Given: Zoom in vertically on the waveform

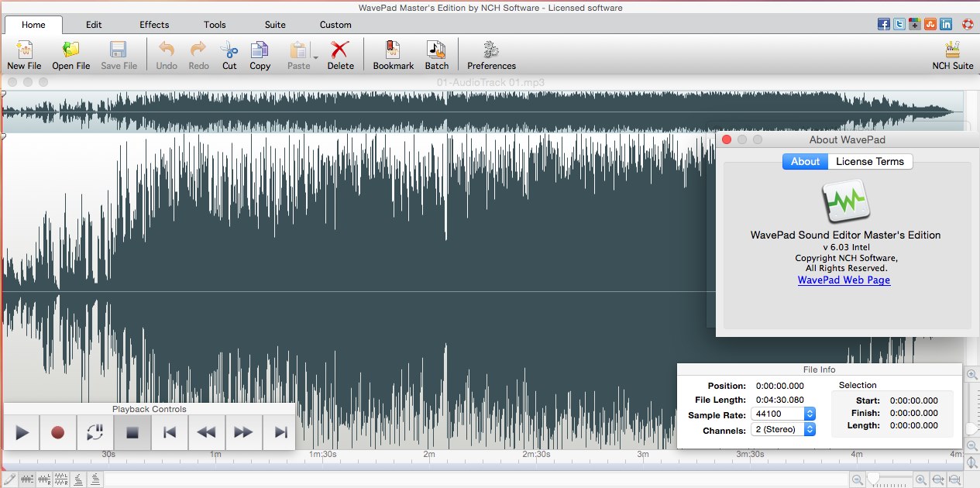Looking at the screenshot, I should tap(971, 374).
